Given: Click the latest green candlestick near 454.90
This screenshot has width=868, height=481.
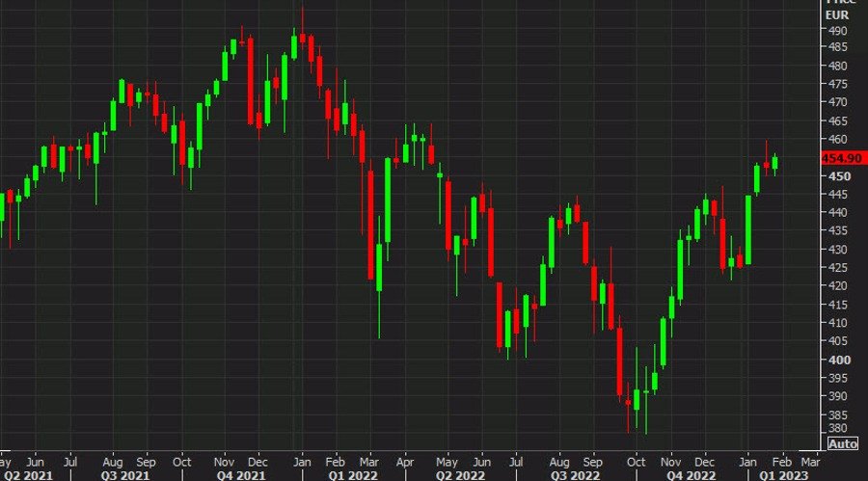Looking at the screenshot, I should click(775, 162).
